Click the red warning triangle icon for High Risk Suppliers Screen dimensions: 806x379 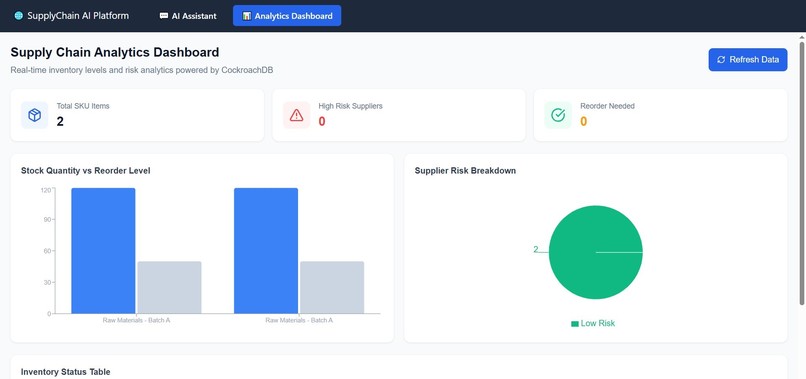[296, 115]
